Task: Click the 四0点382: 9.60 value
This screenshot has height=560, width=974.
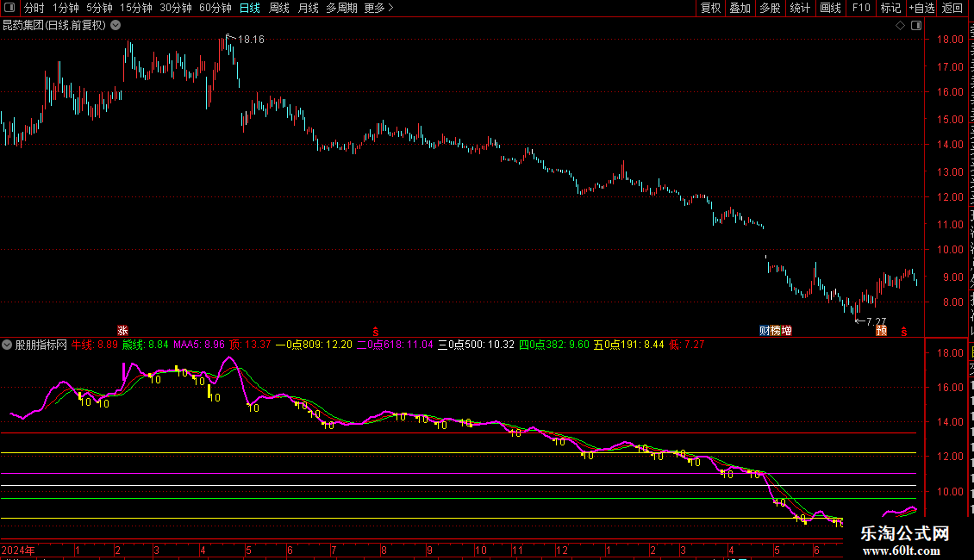Action: 554,345
